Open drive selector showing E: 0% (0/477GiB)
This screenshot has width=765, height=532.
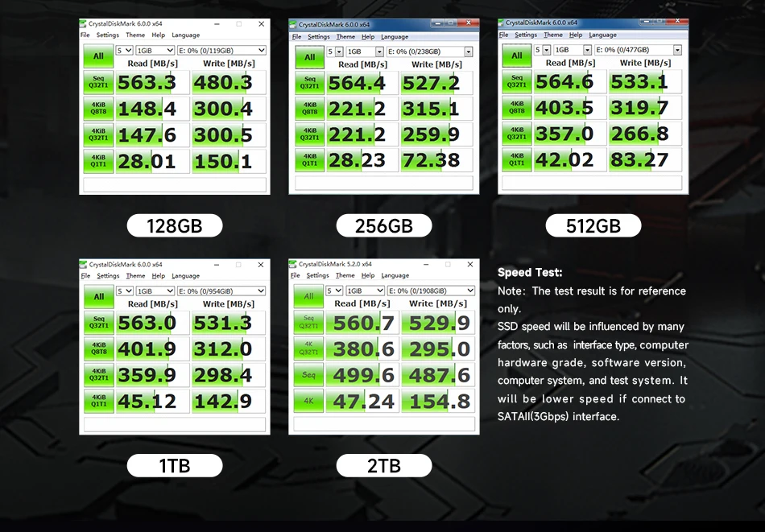[638, 50]
